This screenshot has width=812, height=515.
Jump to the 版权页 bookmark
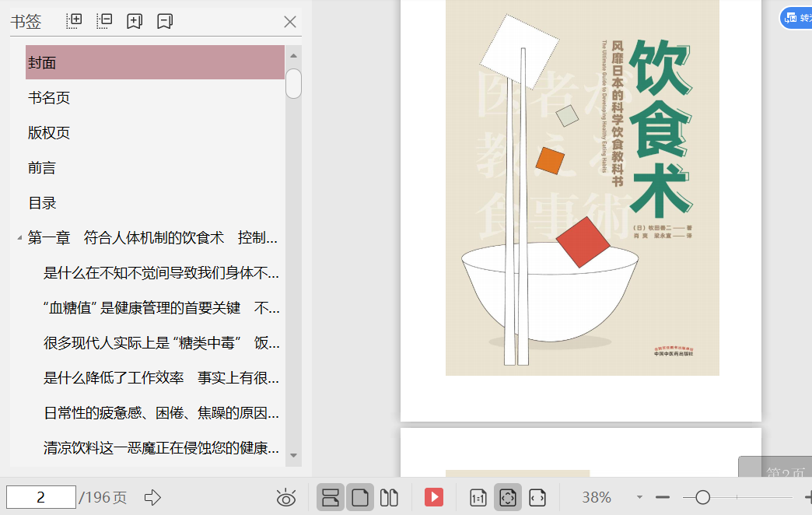tap(49, 133)
